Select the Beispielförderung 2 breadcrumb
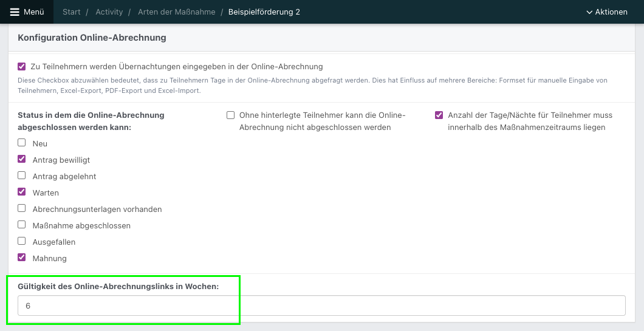This screenshot has width=644, height=331. (264, 12)
